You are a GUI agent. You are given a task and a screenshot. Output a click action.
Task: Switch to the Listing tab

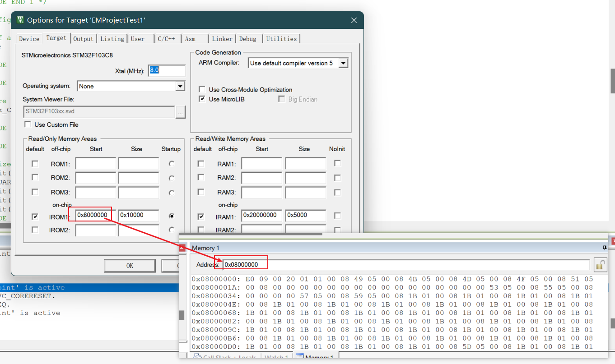112,39
